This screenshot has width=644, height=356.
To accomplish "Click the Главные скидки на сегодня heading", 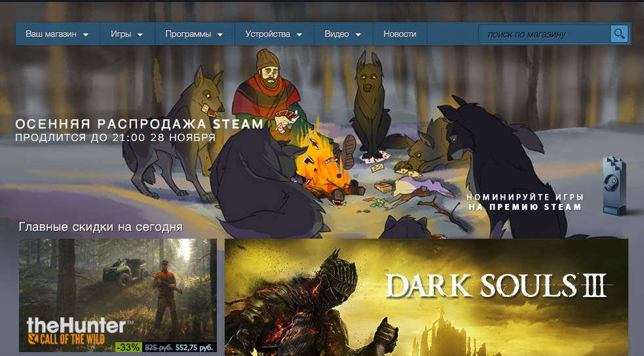I will click(x=100, y=227).
